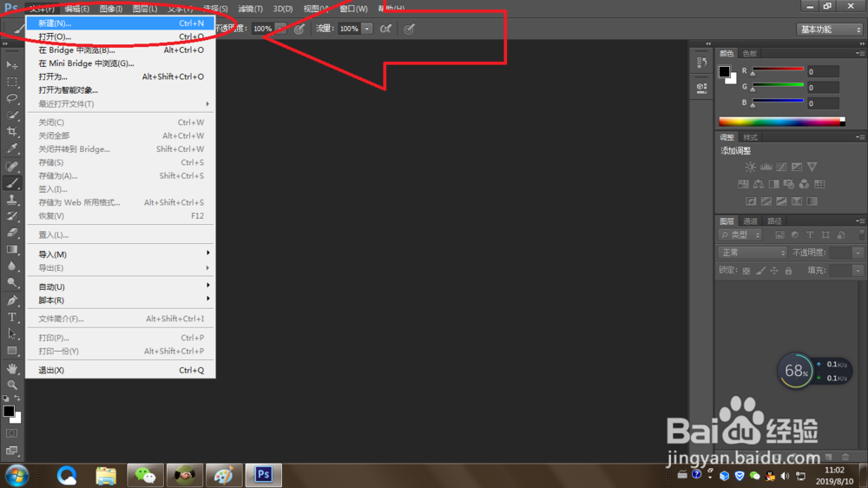Switch to the 路径 tab
868x488 pixels.
click(x=774, y=221)
